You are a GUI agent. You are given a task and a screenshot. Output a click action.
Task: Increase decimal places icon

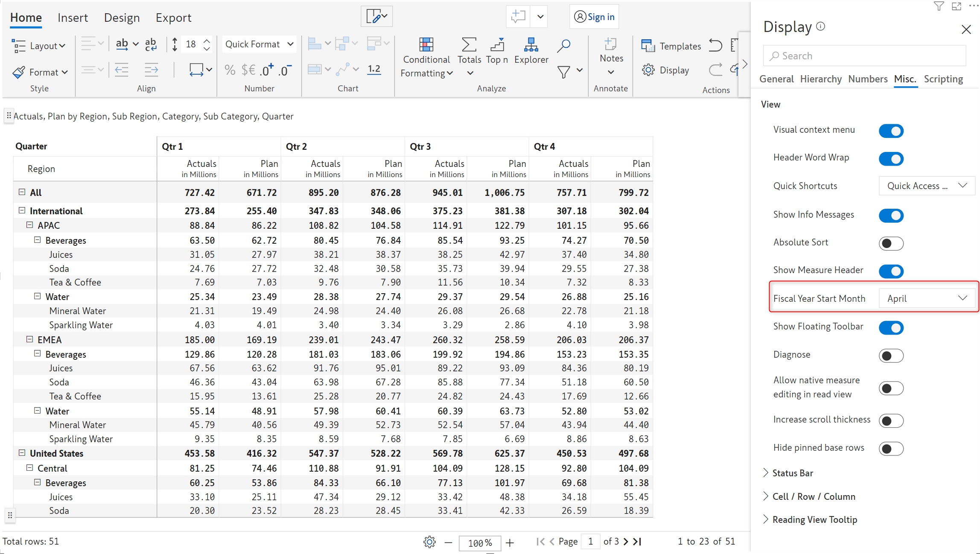[267, 70]
